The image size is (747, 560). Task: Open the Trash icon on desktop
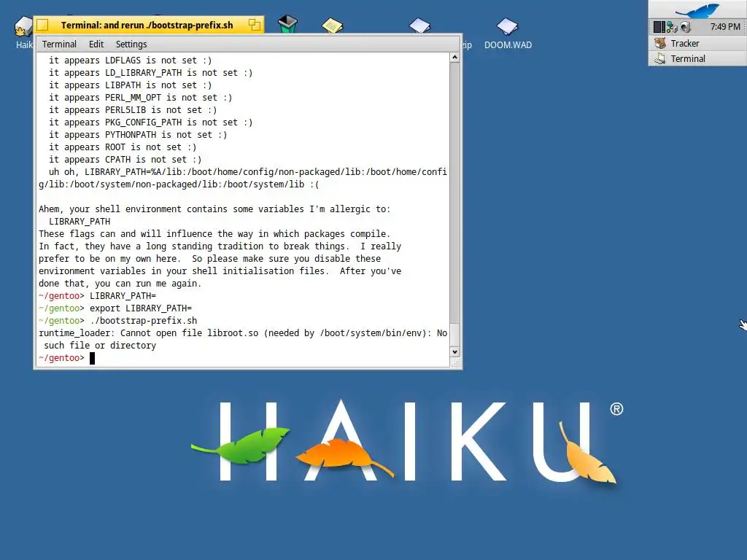tap(287, 24)
